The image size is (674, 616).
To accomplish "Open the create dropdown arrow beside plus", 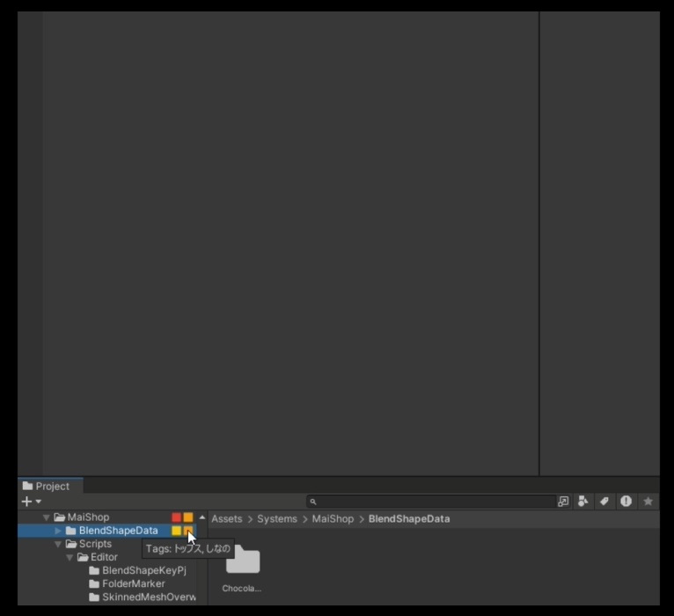I will pos(39,502).
